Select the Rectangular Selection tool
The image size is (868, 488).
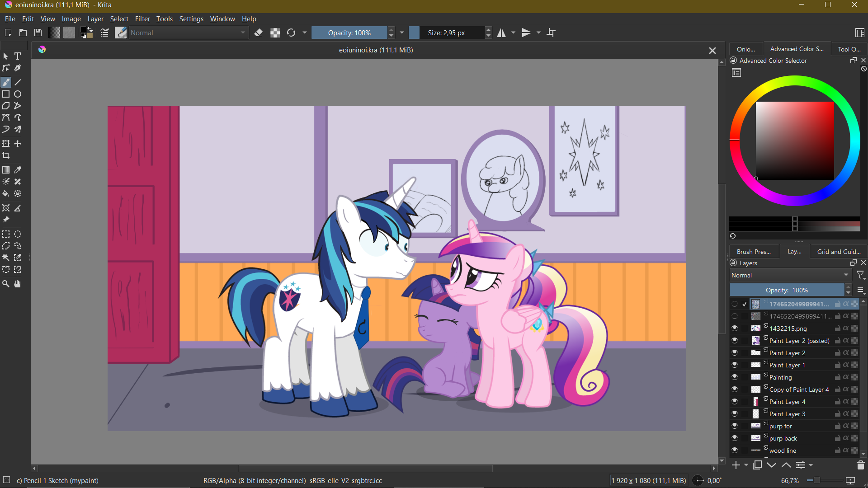tap(6, 234)
